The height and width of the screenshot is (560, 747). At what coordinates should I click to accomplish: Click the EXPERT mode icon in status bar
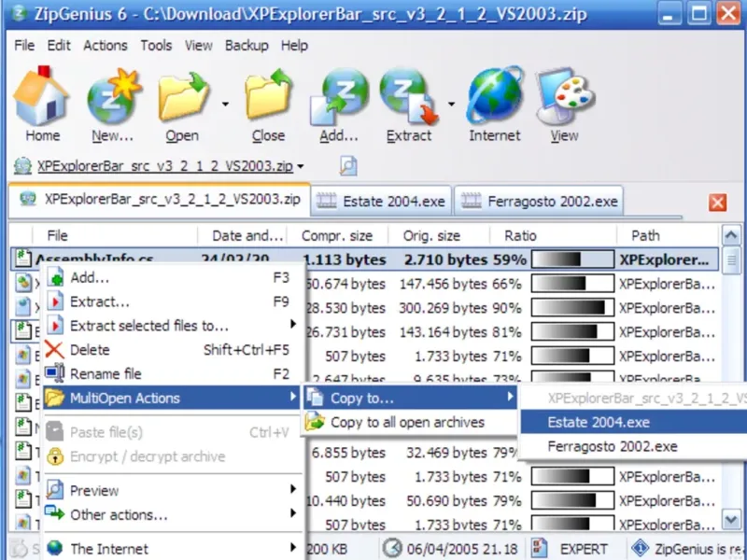pos(540,548)
